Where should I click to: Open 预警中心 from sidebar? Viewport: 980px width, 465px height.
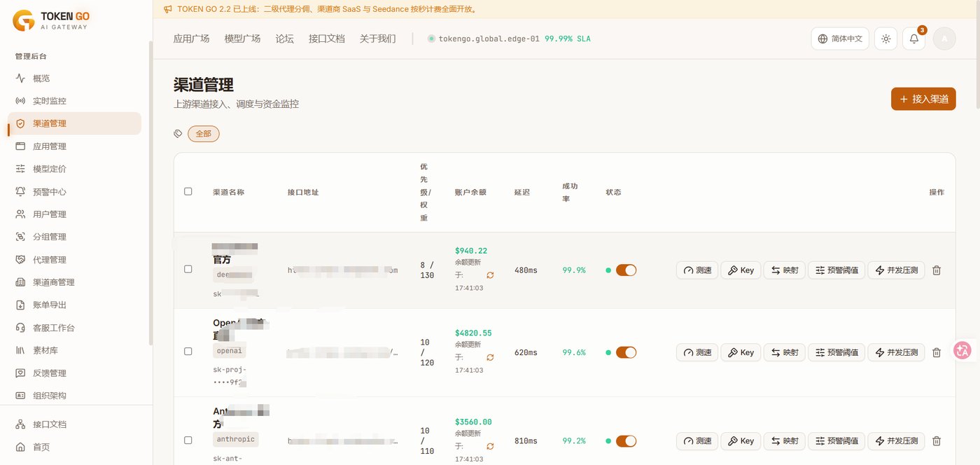point(75,191)
